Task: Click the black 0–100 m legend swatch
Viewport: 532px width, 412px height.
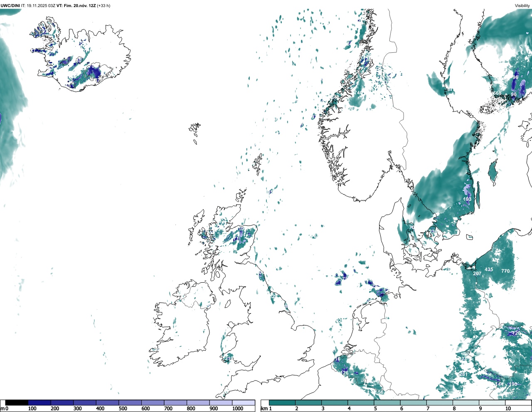Action: click(x=17, y=402)
